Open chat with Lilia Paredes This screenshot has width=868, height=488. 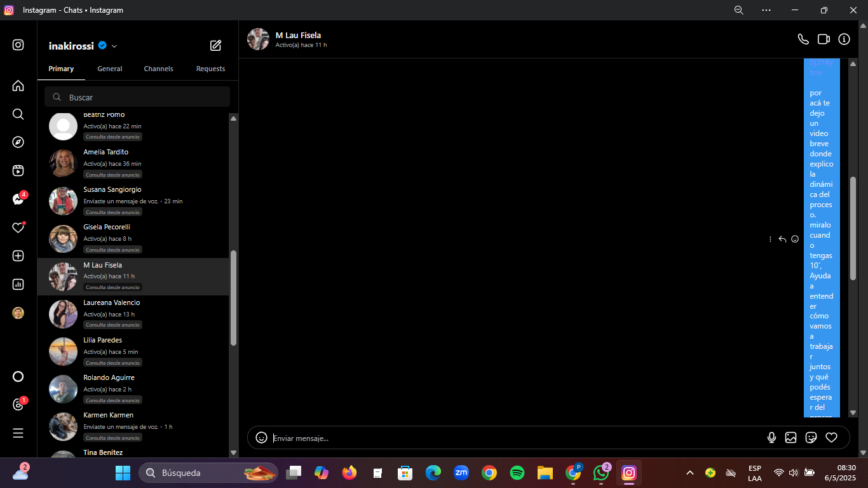133,351
